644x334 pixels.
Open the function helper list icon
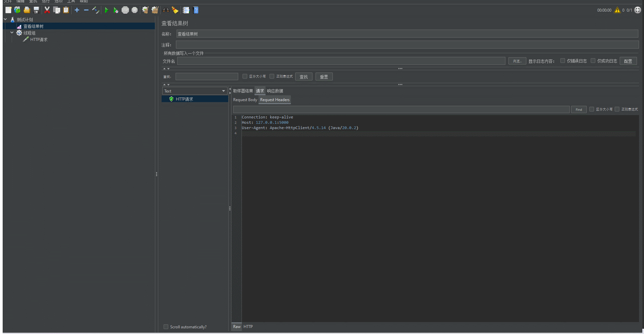186,10
